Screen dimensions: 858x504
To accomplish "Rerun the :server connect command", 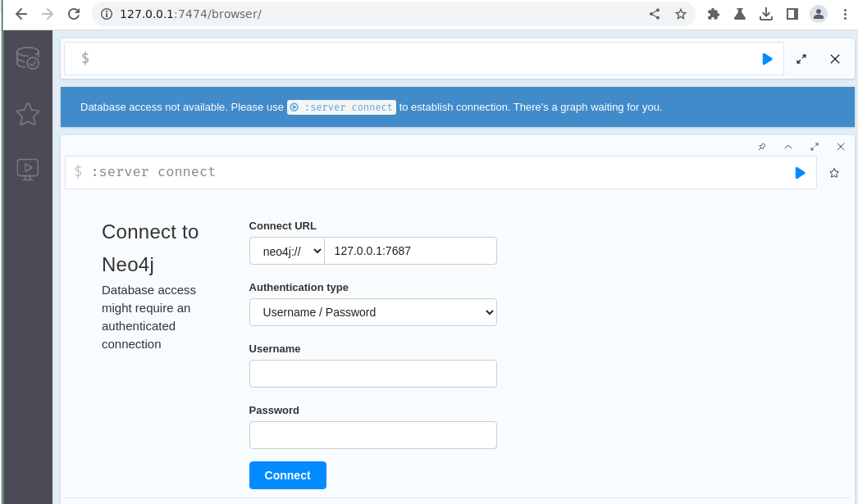I will (x=800, y=173).
